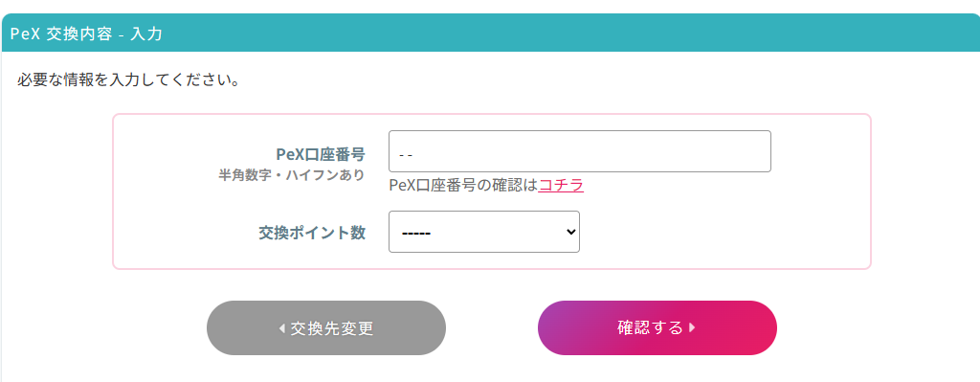Click the '- -' placeholder in account field
Image resolution: width=980 pixels, height=382 pixels.
406,154
